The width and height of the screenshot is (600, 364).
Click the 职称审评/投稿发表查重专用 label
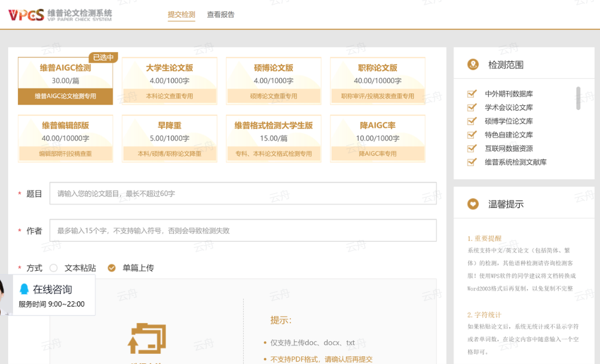378,96
